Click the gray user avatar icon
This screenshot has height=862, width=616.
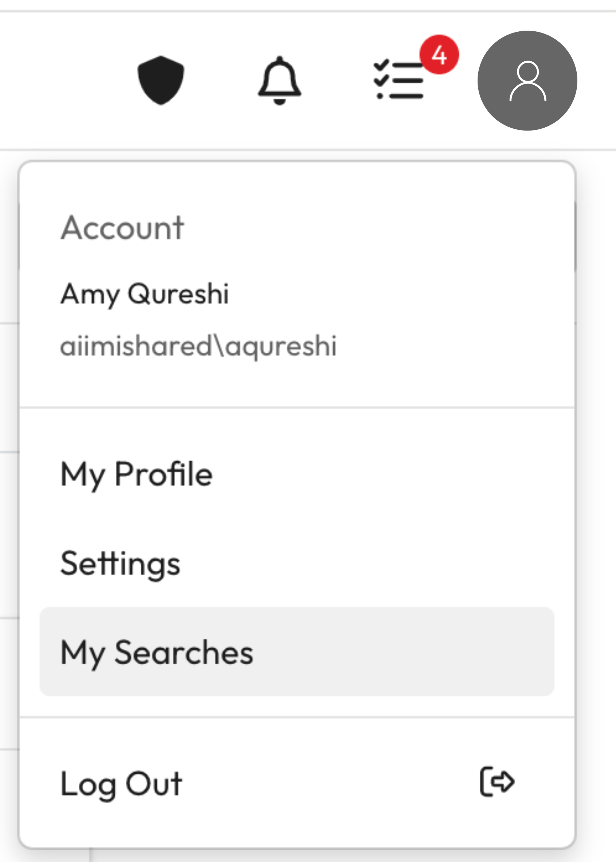(x=527, y=81)
